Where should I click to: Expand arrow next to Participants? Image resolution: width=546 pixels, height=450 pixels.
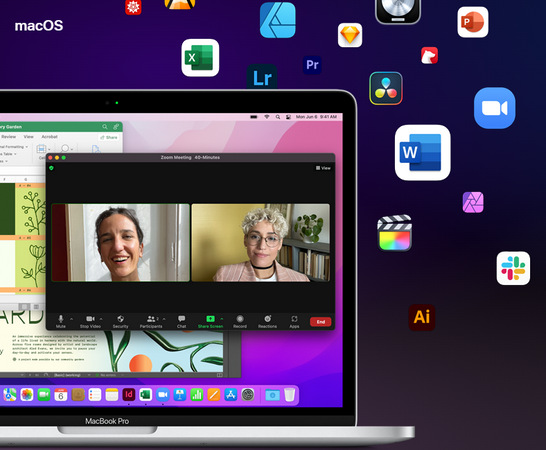pos(164,319)
